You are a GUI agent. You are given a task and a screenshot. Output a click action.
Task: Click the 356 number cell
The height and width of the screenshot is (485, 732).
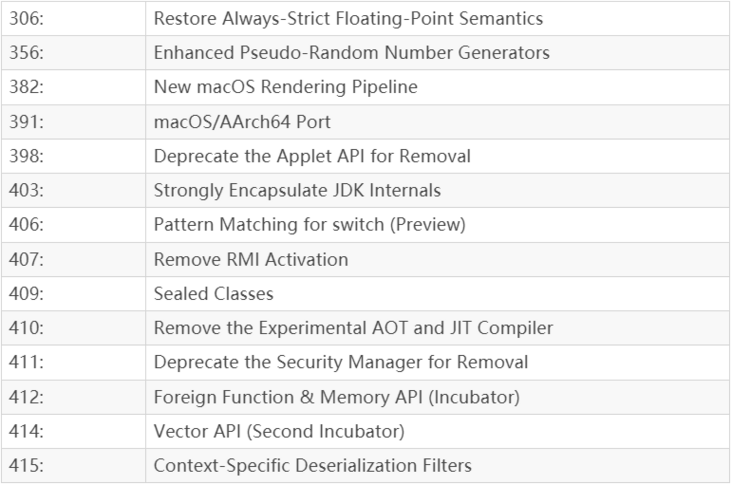(x=73, y=53)
